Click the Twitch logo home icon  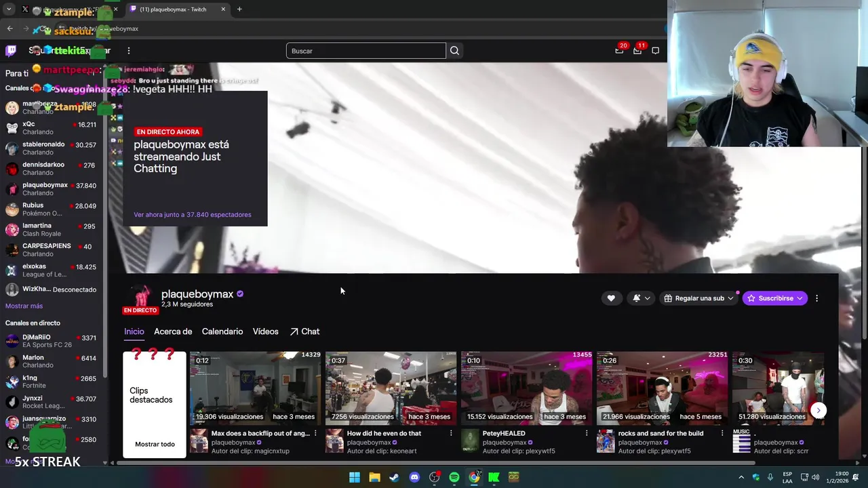point(11,50)
